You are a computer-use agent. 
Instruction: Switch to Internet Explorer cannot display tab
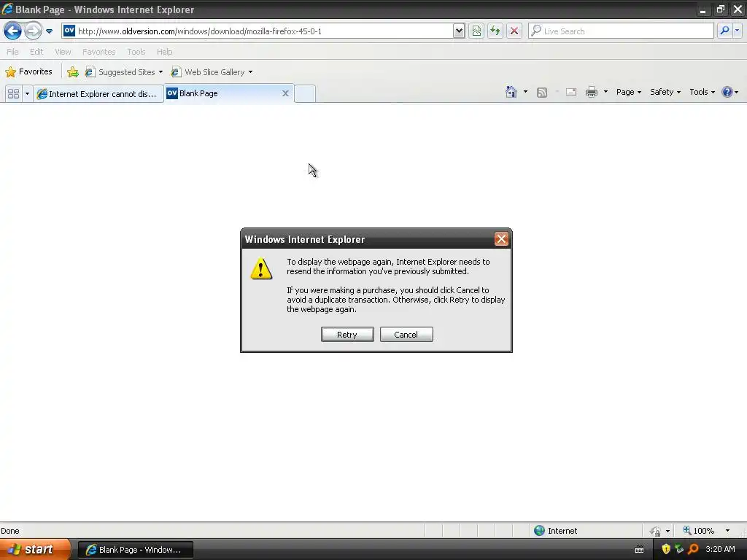[x=98, y=94]
